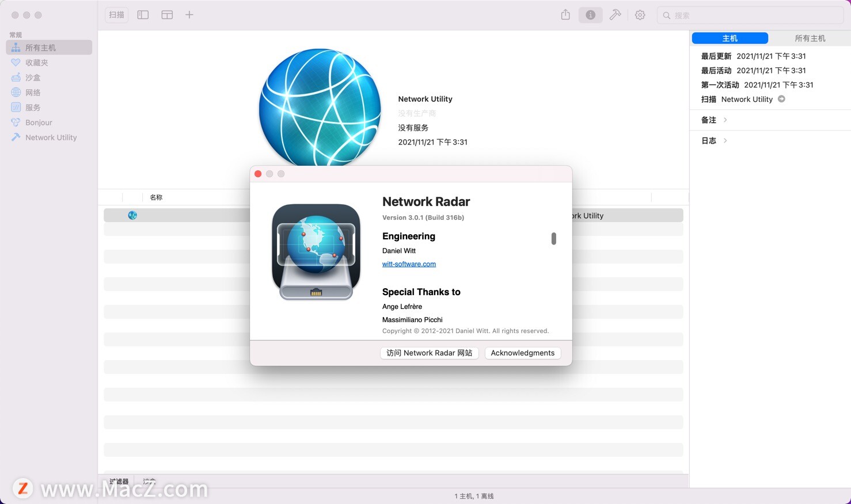Image resolution: width=851 pixels, height=504 pixels.
Task: Click the 最后更新 timestamp value
Action: pyautogui.click(x=771, y=56)
